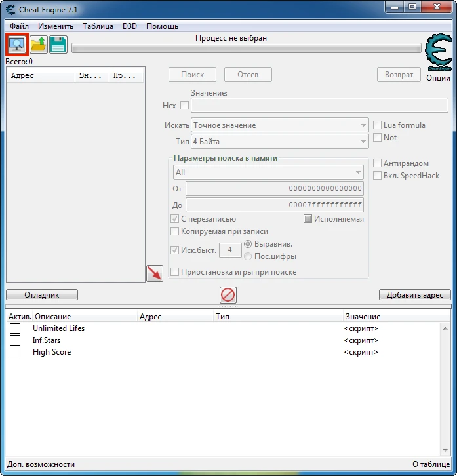Viewport: 457px width, 476px height.
Task: Clear the address list with the no-entry icon
Action: point(228,295)
